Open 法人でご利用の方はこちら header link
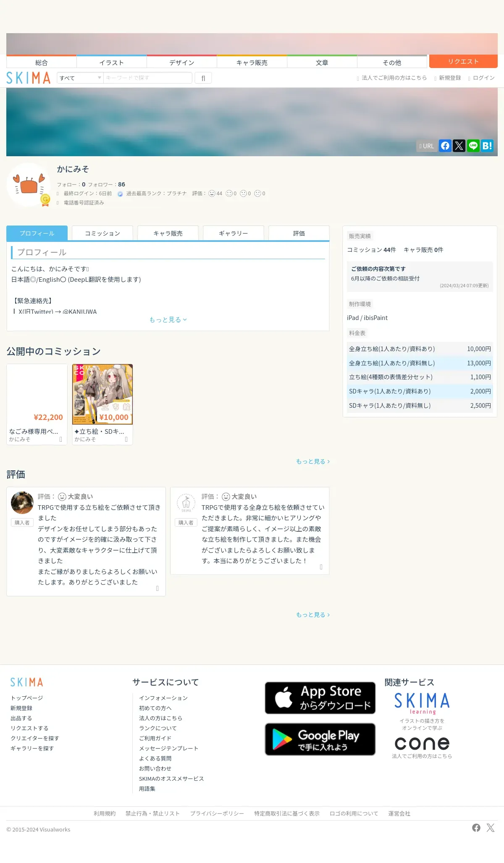 pos(392,78)
